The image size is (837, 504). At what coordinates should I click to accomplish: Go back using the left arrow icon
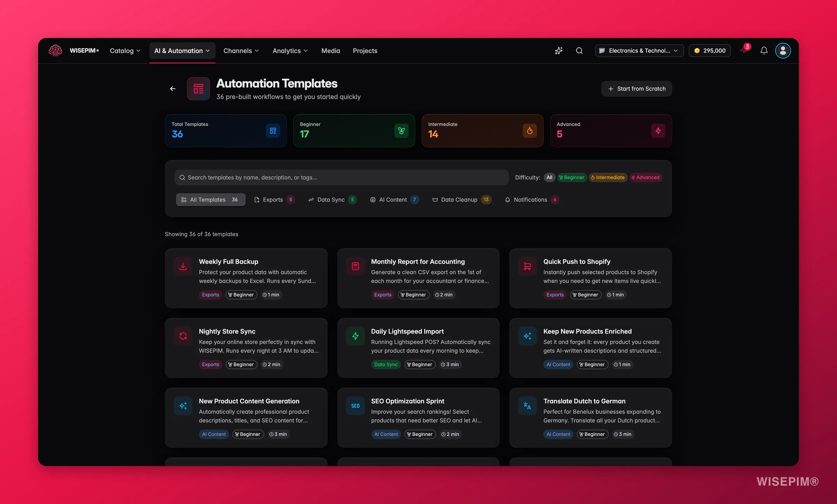point(173,89)
